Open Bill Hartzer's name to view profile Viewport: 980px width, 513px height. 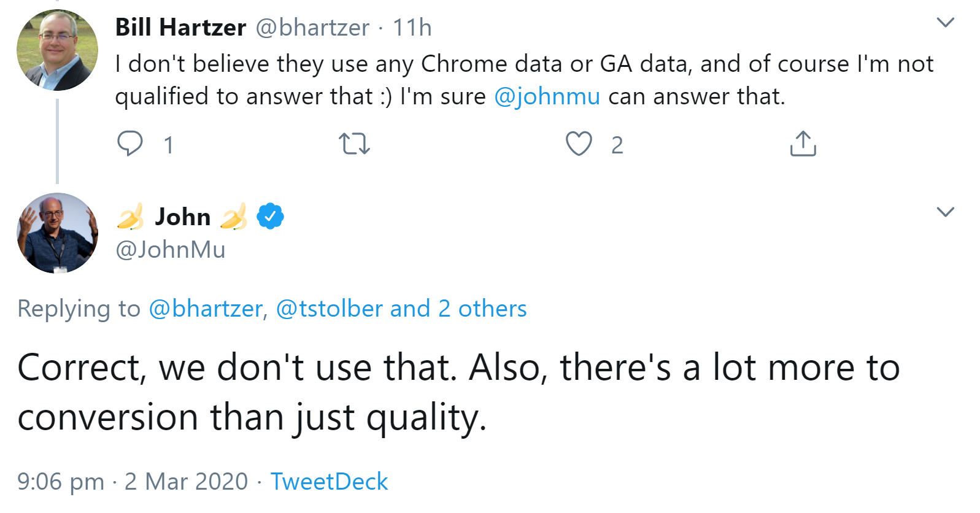pyautogui.click(x=180, y=27)
